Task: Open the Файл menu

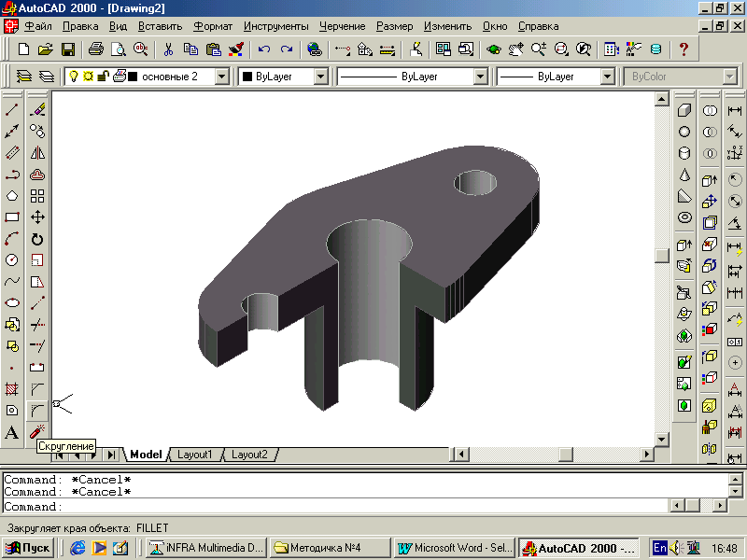Action: [x=38, y=27]
